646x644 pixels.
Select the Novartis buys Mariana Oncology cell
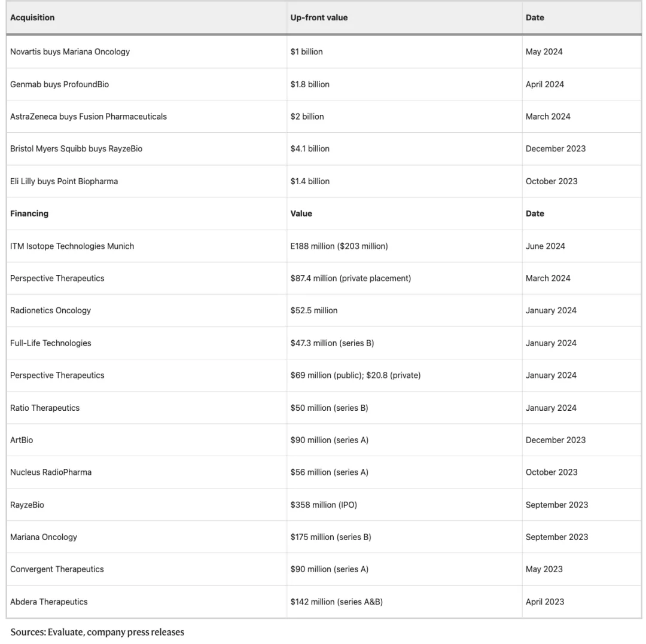[x=70, y=51]
